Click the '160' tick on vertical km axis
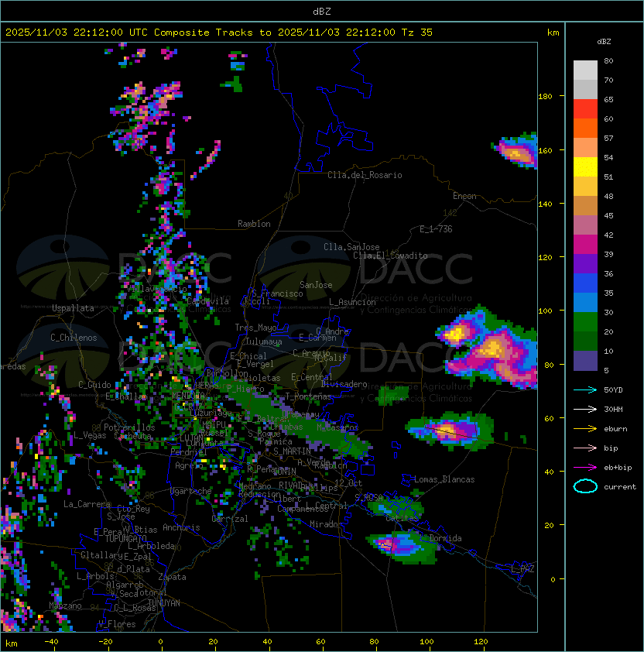The image size is (644, 652). coord(545,150)
